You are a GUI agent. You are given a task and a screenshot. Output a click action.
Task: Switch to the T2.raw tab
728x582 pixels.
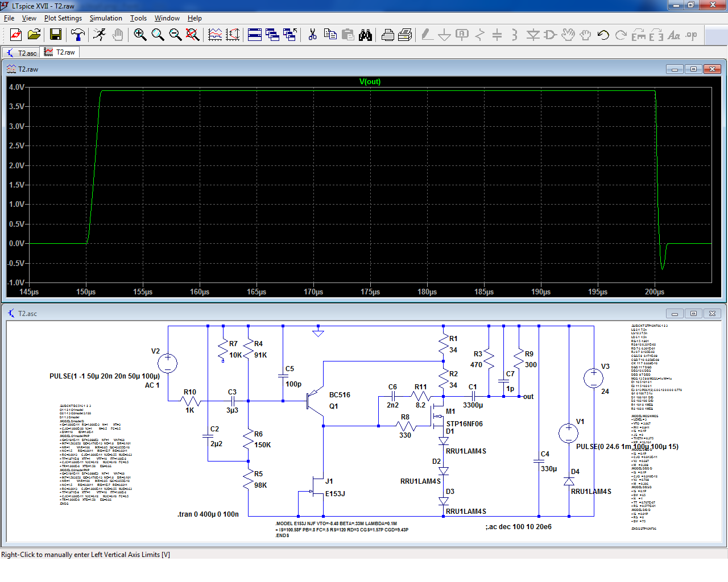pos(60,52)
